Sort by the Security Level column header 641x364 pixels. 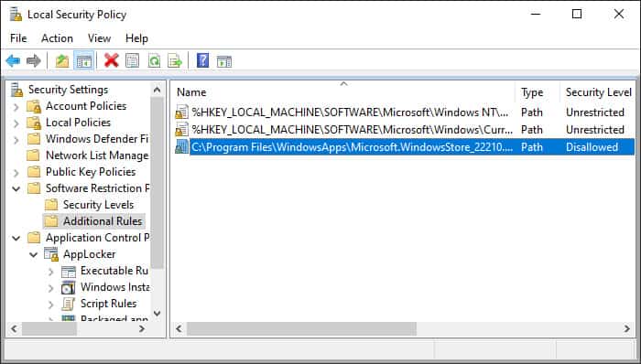pos(598,92)
